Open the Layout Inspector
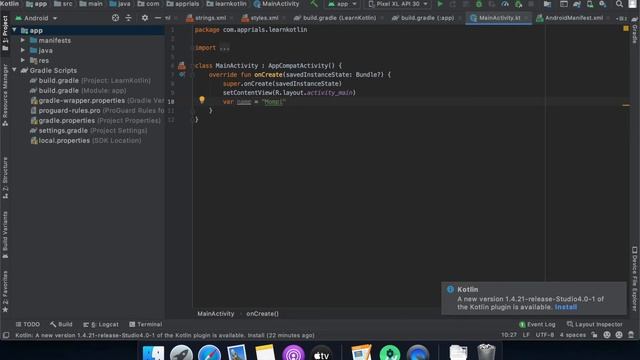 [594, 324]
